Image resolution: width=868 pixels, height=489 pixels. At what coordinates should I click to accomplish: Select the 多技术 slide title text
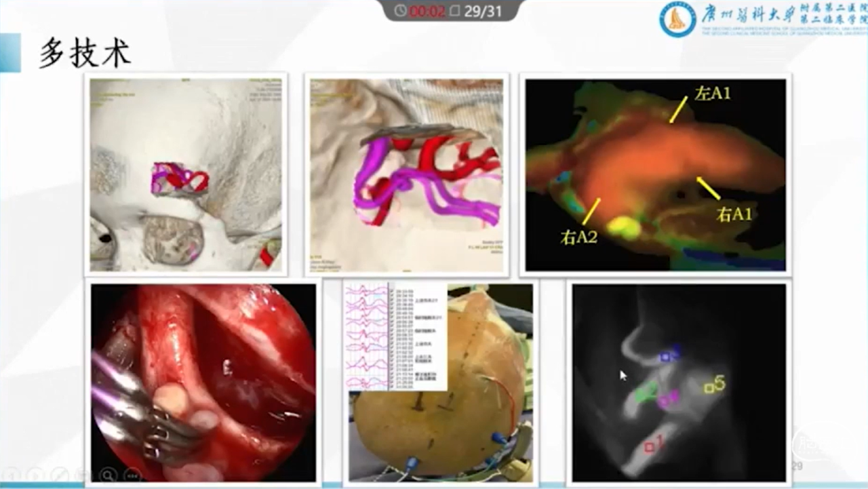[85, 54]
